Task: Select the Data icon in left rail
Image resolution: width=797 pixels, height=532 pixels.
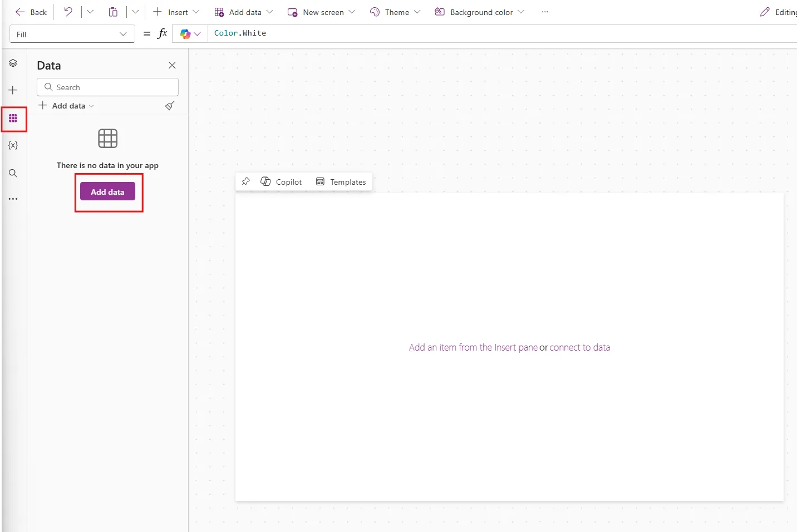Action: [x=13, y=119]
